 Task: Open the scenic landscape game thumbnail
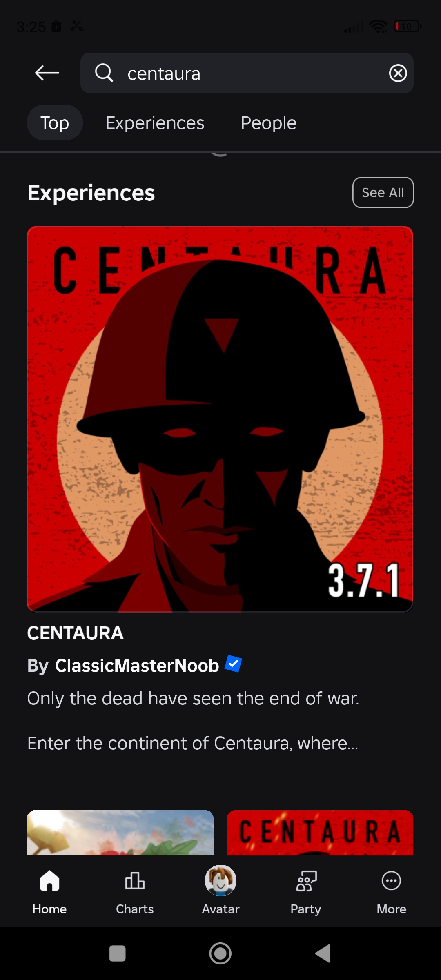(120, 833)
